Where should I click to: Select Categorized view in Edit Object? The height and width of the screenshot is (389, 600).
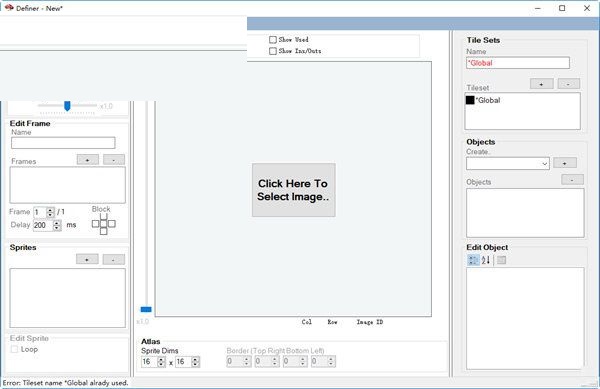[x=473, y=260]
